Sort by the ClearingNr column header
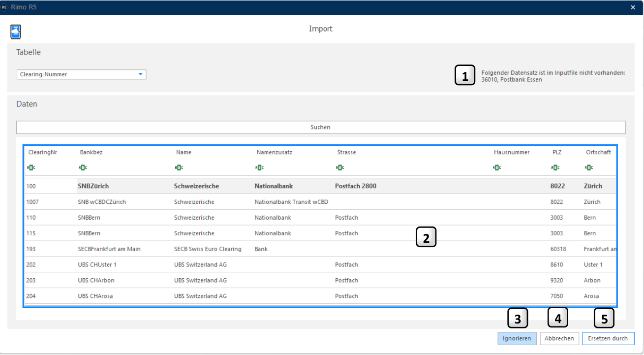Viewport: 644px width, 355px height. [x=43, y=152]
